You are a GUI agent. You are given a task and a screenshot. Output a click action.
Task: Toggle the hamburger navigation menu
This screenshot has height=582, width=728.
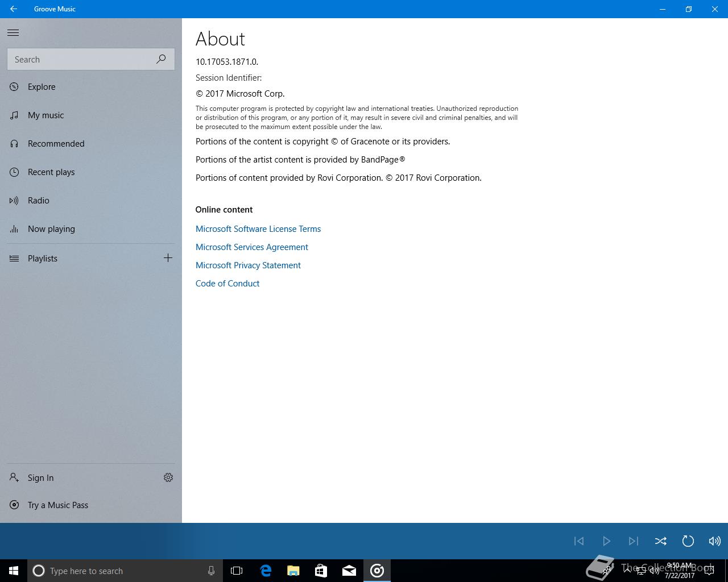13,33
